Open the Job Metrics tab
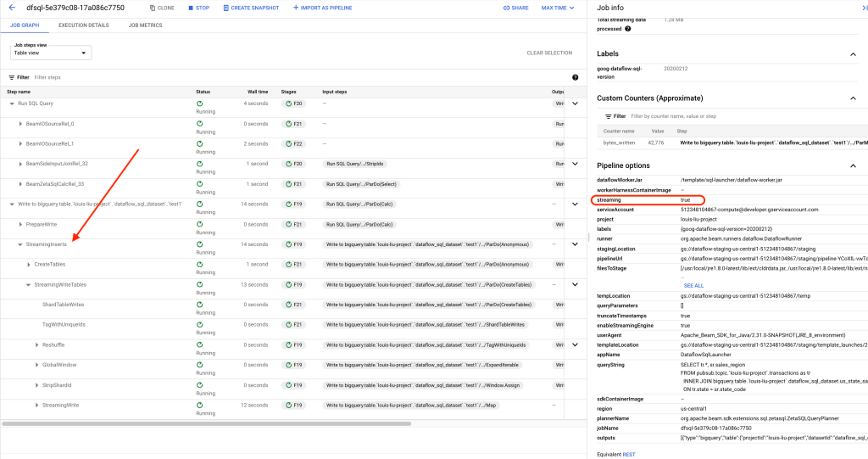The height and width of the screenshot is (459, 868). 145,25
